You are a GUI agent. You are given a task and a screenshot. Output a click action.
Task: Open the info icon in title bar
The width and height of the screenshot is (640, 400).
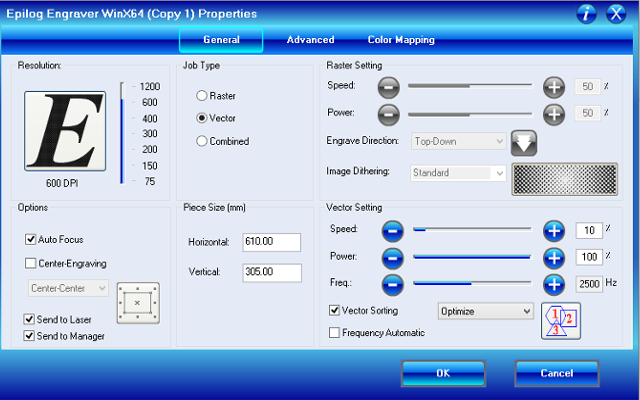587,14
